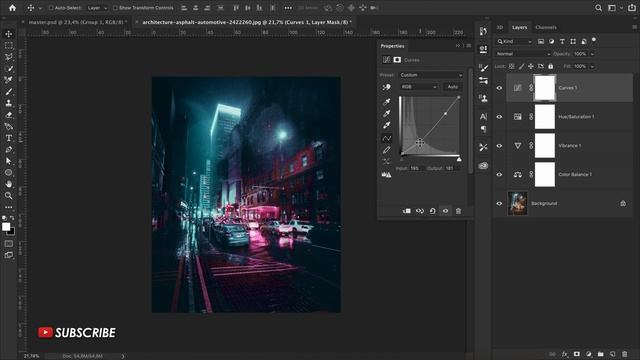Click the masks icon next to Curves label

(x=397, y=60)
